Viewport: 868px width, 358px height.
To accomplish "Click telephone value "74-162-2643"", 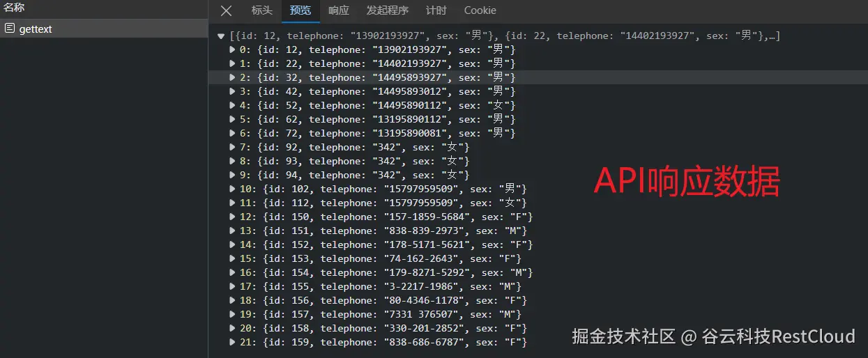I will 421,258.
